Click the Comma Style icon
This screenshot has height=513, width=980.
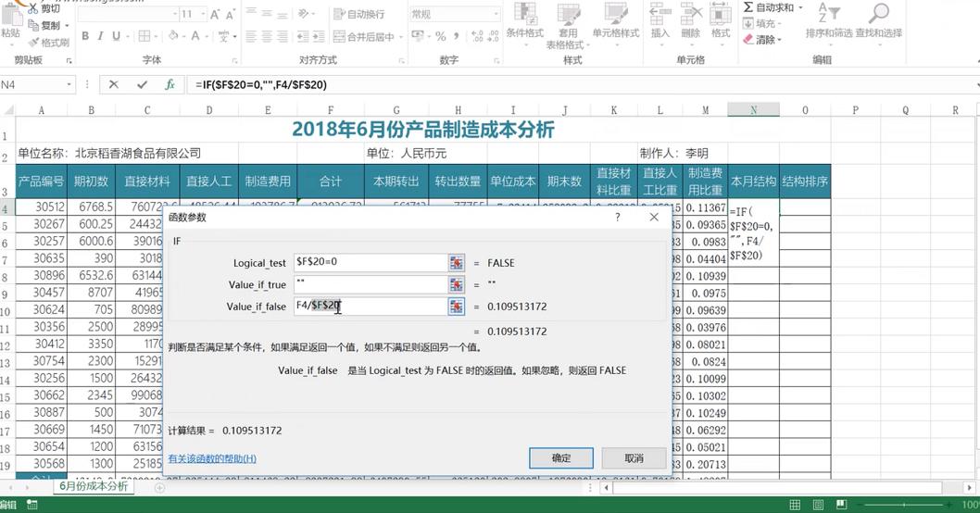[x=457, y=37]
